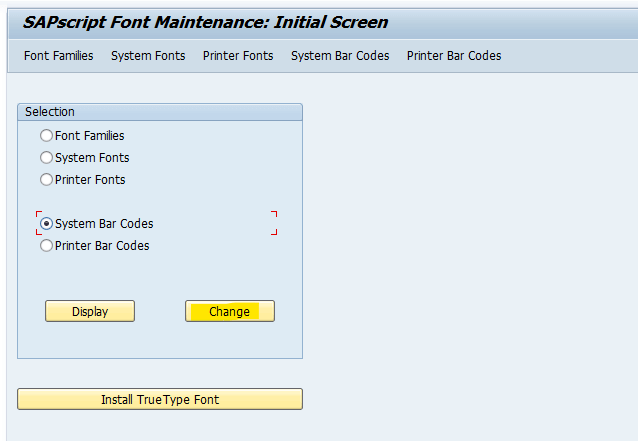Screen dimensions: 638x441
Task: Click the highlighted Change button
Action: click(x=230, y=311)
